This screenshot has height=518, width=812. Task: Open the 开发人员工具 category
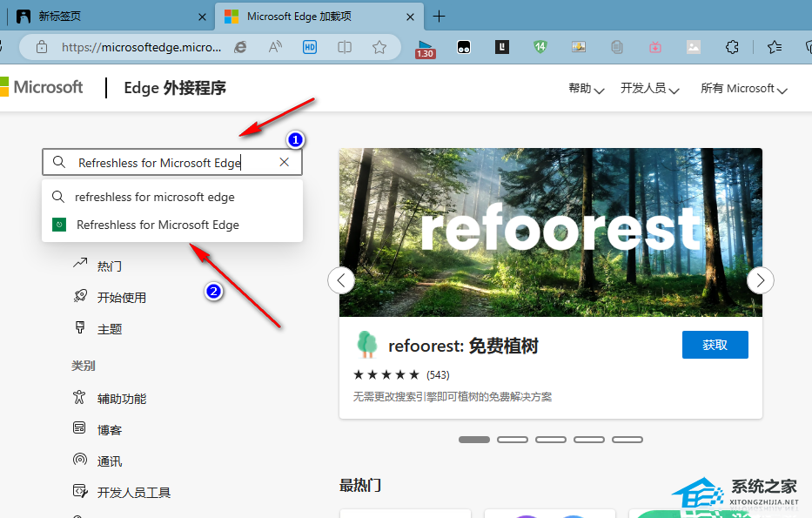point(122,492)
